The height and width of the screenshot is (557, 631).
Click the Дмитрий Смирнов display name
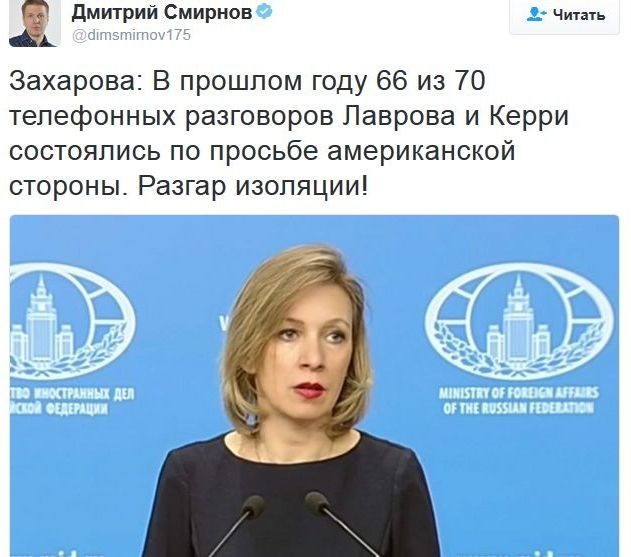click(162, 13)
